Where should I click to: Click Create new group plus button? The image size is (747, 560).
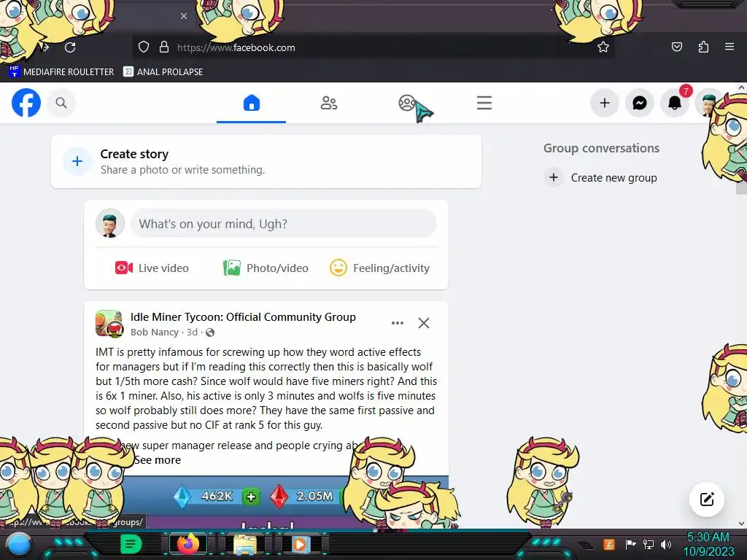pyautogui.click(x=554, y=178)
